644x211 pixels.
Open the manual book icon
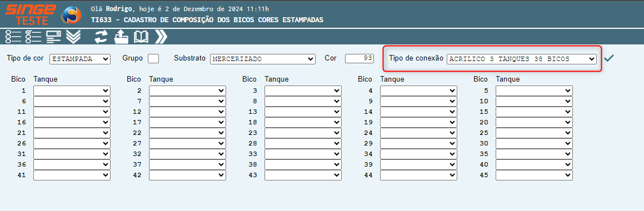point(141,37)
